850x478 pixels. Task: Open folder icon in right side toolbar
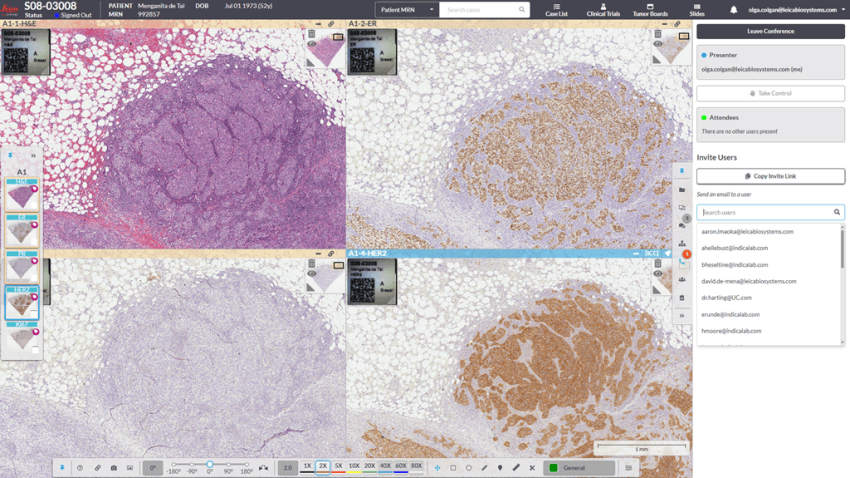click(x=682, y=189)
